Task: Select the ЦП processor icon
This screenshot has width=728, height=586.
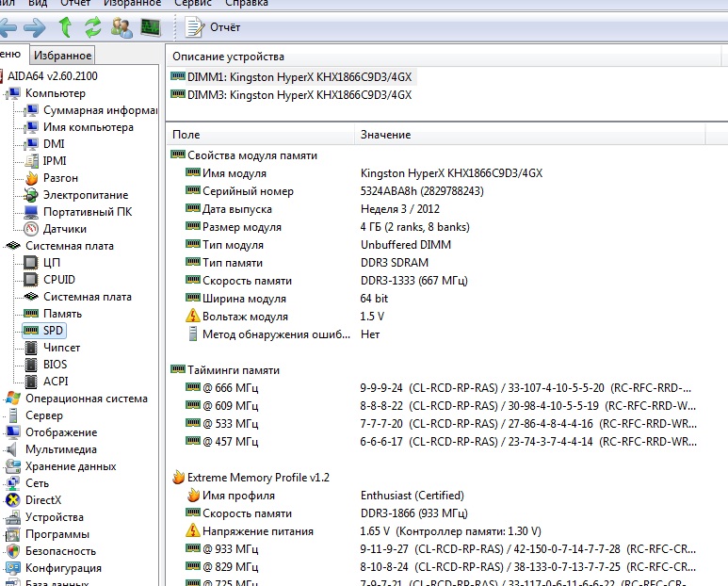Action: pyautogui.click(x=31, y=263)
